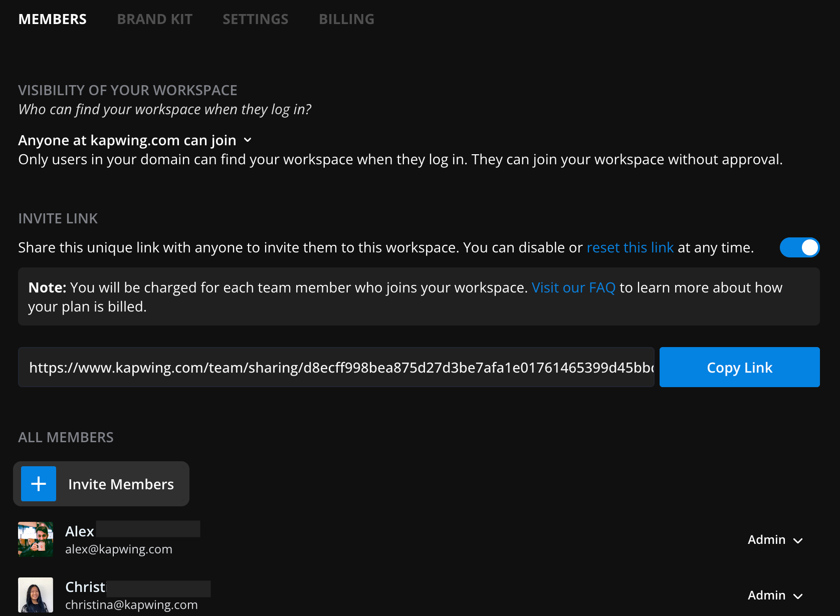This screenshot has width=840, height=616.
Task: Click the chevron next to 'can join'
Action: click(x=248, y=140)
